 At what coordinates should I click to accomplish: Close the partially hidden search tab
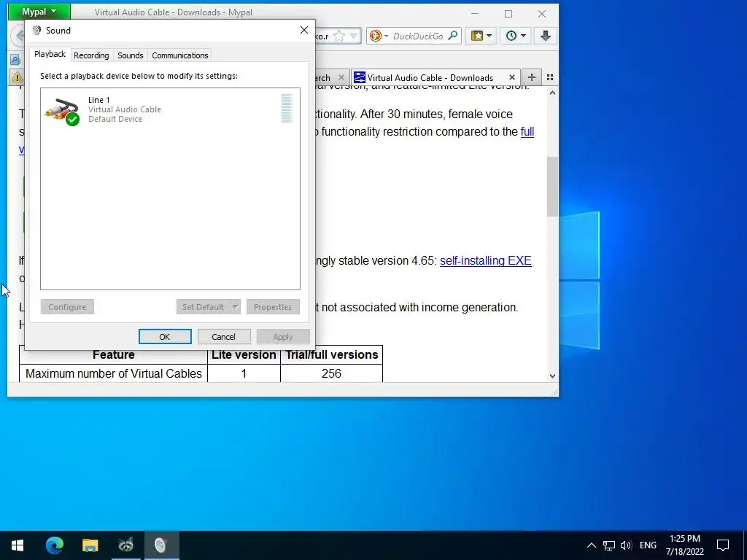click(x=341, y=77)
